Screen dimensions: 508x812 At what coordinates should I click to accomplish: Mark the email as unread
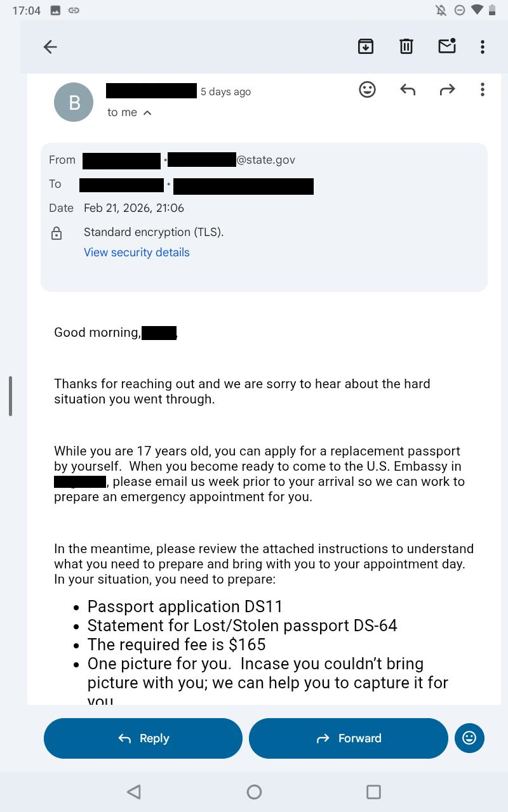click(447, 46)
